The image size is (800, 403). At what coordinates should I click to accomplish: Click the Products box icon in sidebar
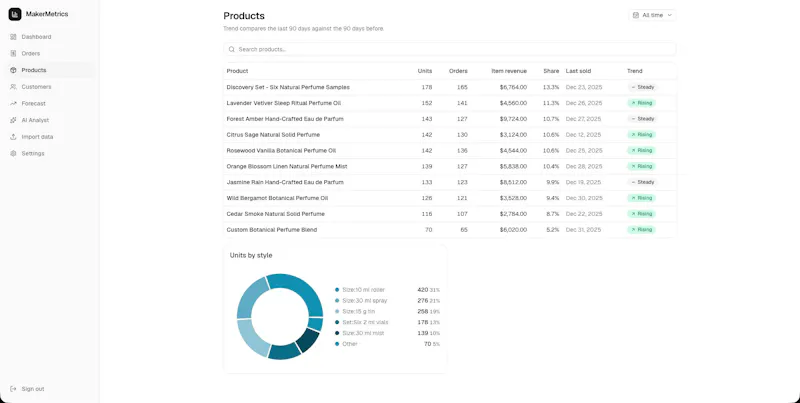point(13,70)
